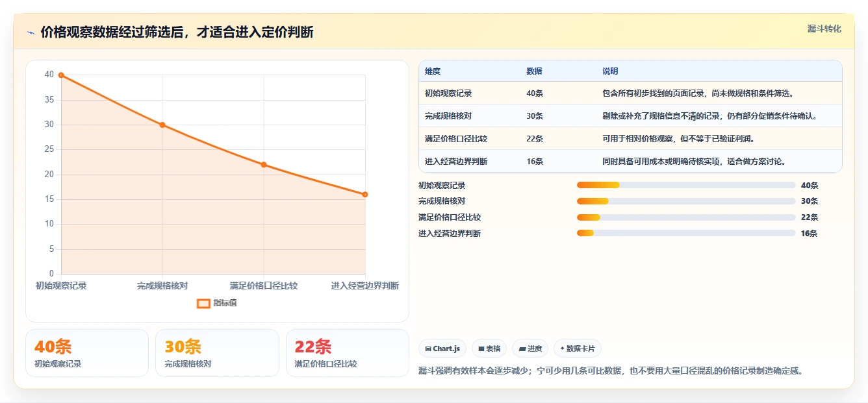The width and height of the screenshot is (868, 403).
Task: Click the 40条 初始观察记录 card
Action: point(87,353)
